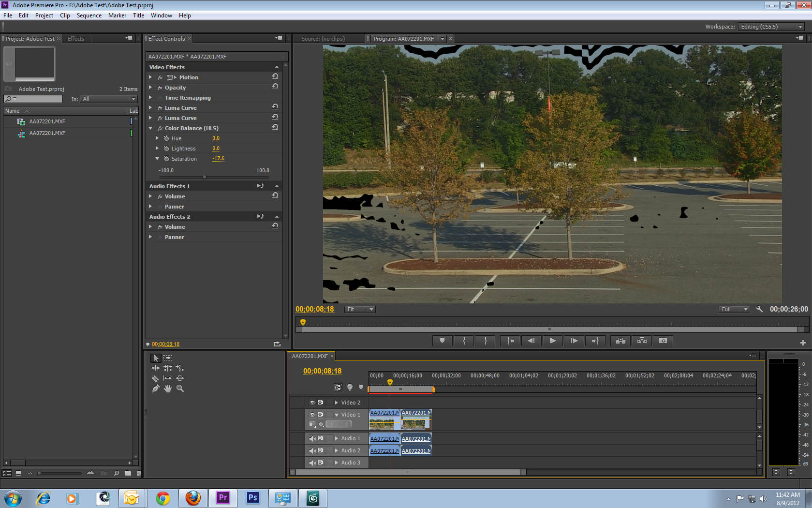Mute Audio 3 track speaker
Viewport: 812px width, 508px height.
[312, 463]
